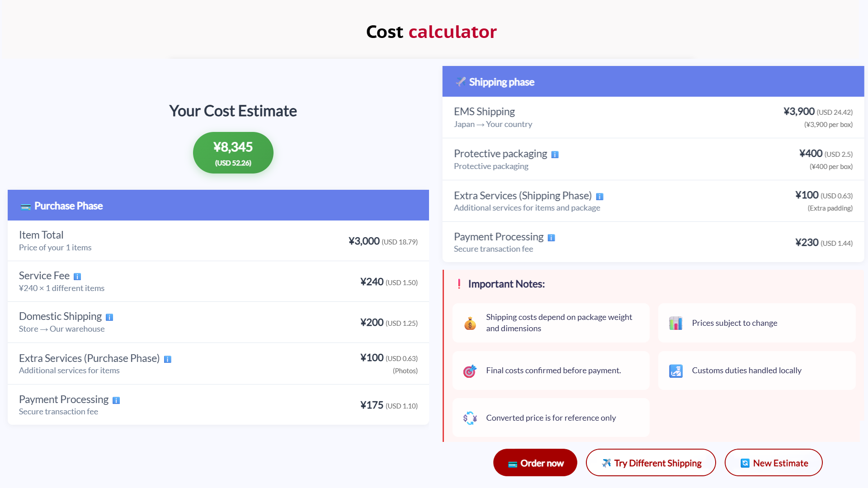868x488 pixels.
Task: Open Payment Processing info under Shipping phase
Action: click(551, 237)
